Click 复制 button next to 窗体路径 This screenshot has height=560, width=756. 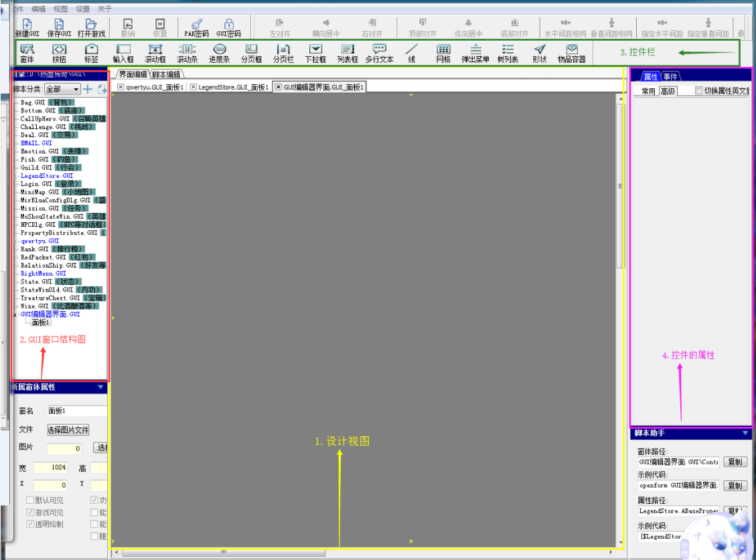point(735,462)
